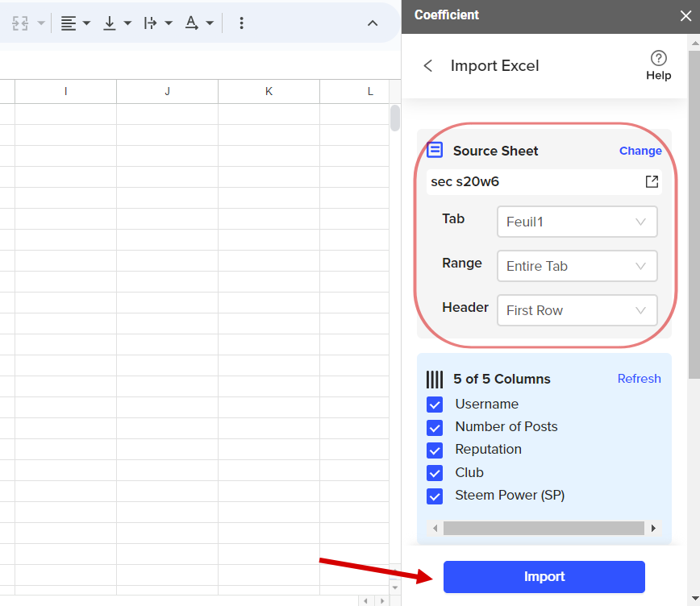Screen dimensions: 700x606
Task: Open sec s20w6 in new window
Action: click(652, 181)
